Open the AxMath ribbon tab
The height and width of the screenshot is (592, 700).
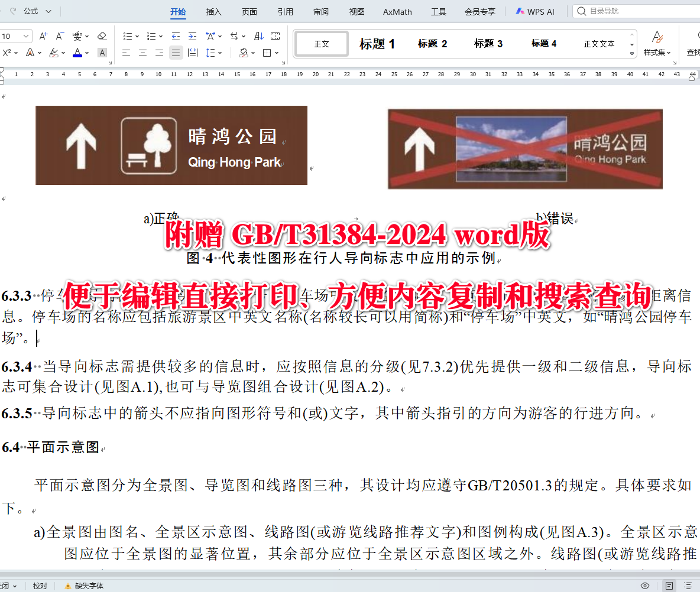[x=397, y=11]
